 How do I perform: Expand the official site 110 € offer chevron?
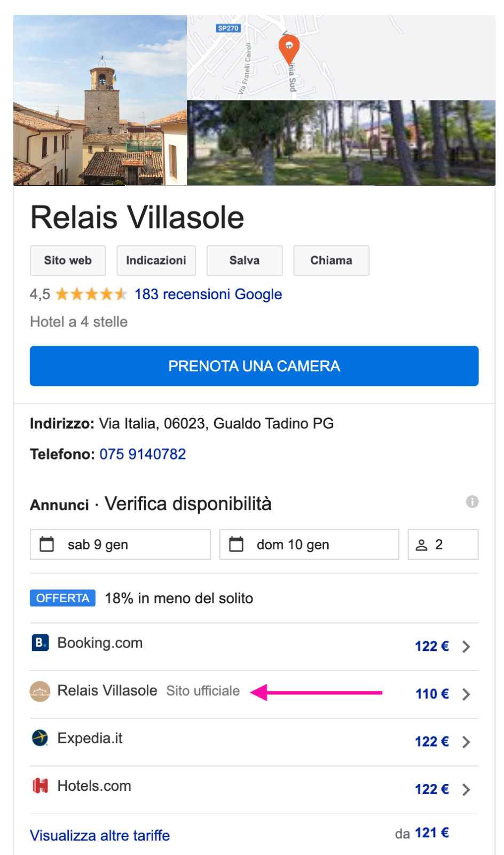point(466,694)
